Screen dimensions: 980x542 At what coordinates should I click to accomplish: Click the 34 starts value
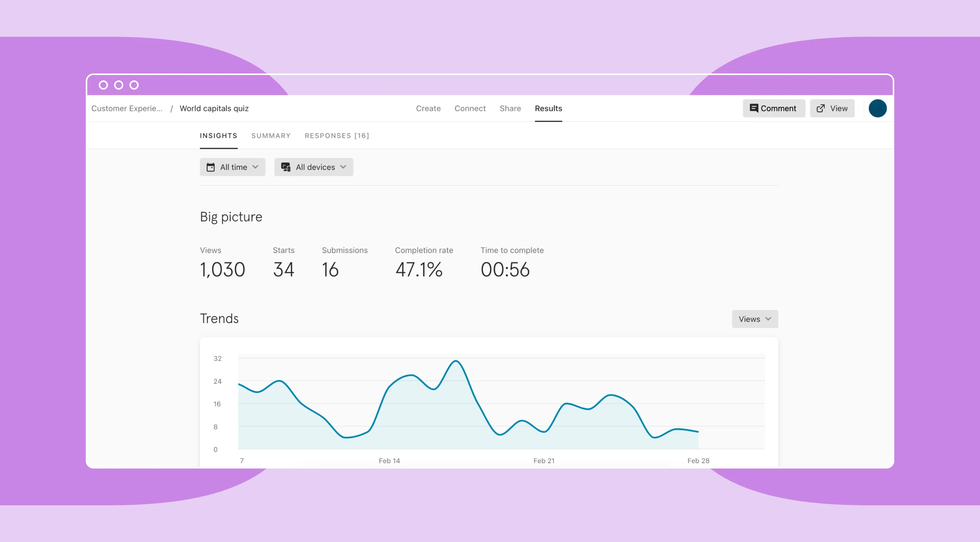pyautogui.click(x=284, y=269)
